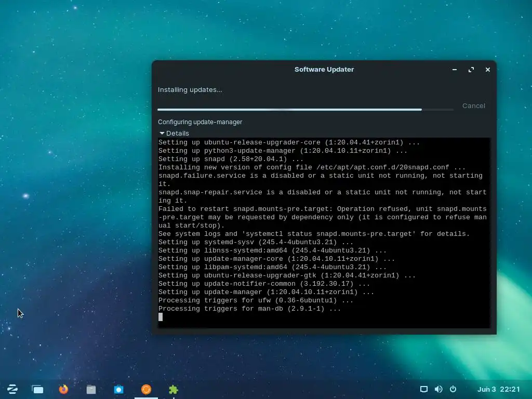Click 'Setting up update-manager-core' line
The height and width of the screenshot is (399, 532).
coord(276,259)
